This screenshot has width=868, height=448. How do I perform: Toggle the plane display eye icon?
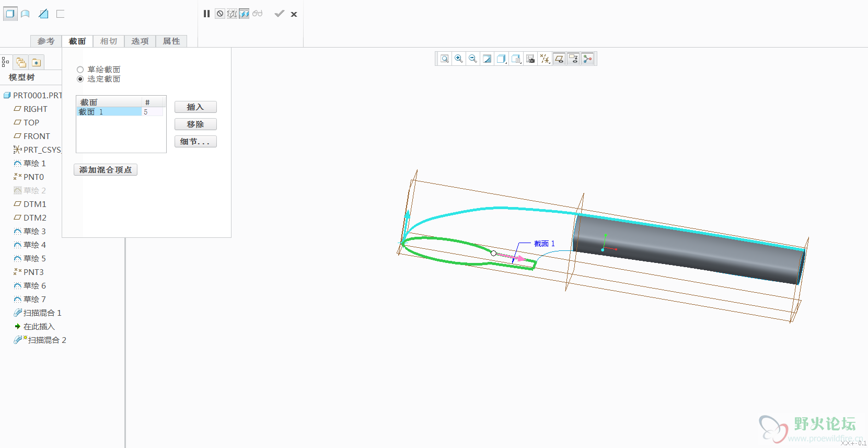[x=559, y=59]
